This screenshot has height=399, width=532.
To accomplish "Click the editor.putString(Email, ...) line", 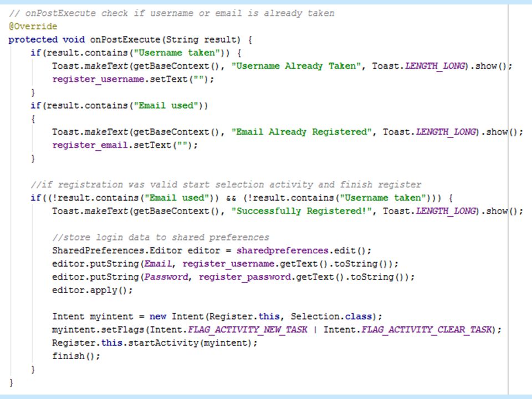I will tap(226, 264).
